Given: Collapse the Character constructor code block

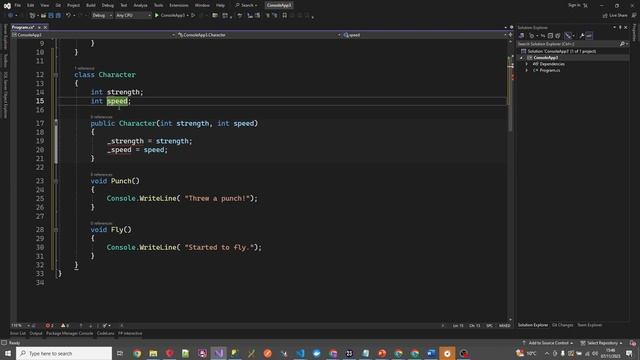Looking at the screenshot, I should 56,123.
